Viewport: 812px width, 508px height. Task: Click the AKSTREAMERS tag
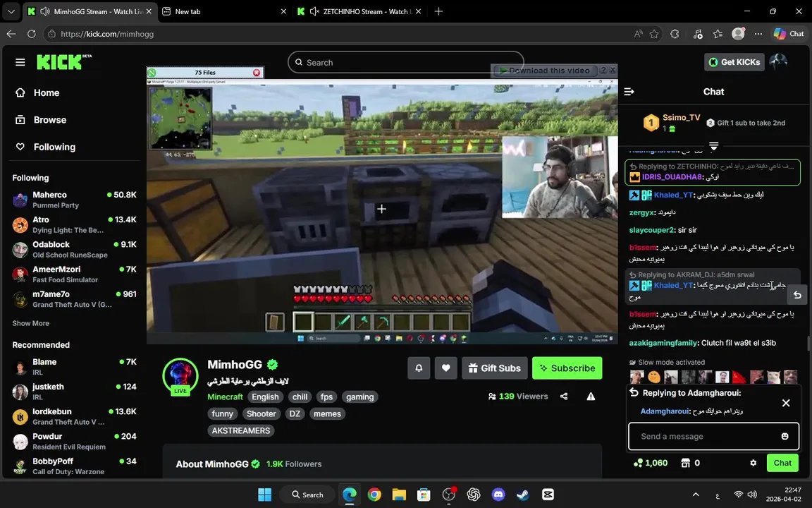[241, 431]
